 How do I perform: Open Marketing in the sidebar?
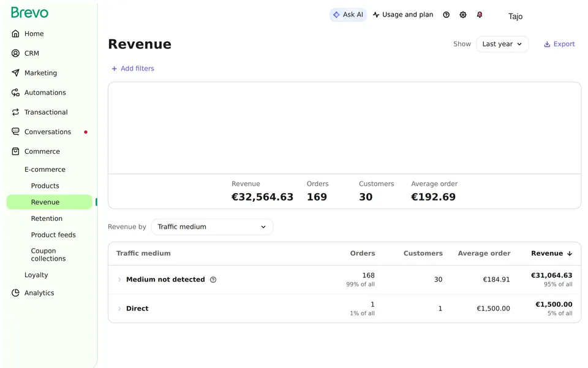(x=40, y=73)
